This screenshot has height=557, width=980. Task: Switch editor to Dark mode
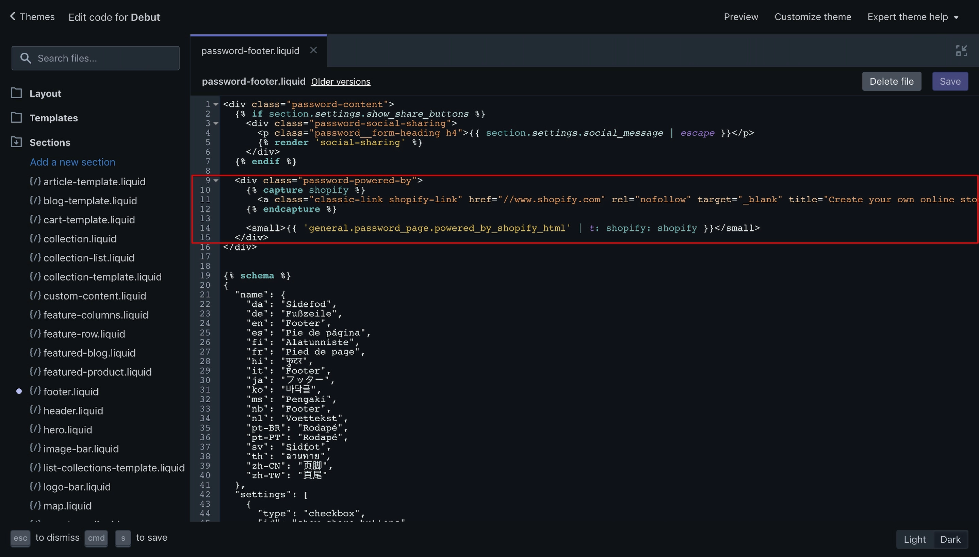950,539
